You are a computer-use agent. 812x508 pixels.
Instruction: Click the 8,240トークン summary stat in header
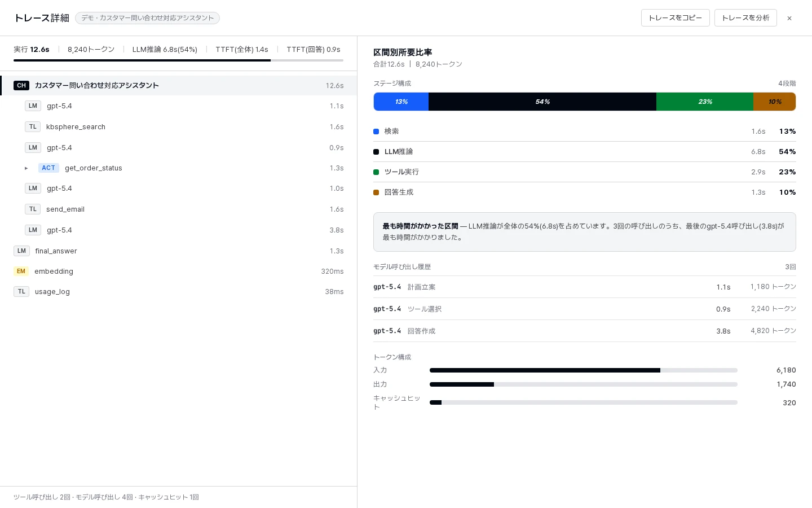[x=91, y=50]
